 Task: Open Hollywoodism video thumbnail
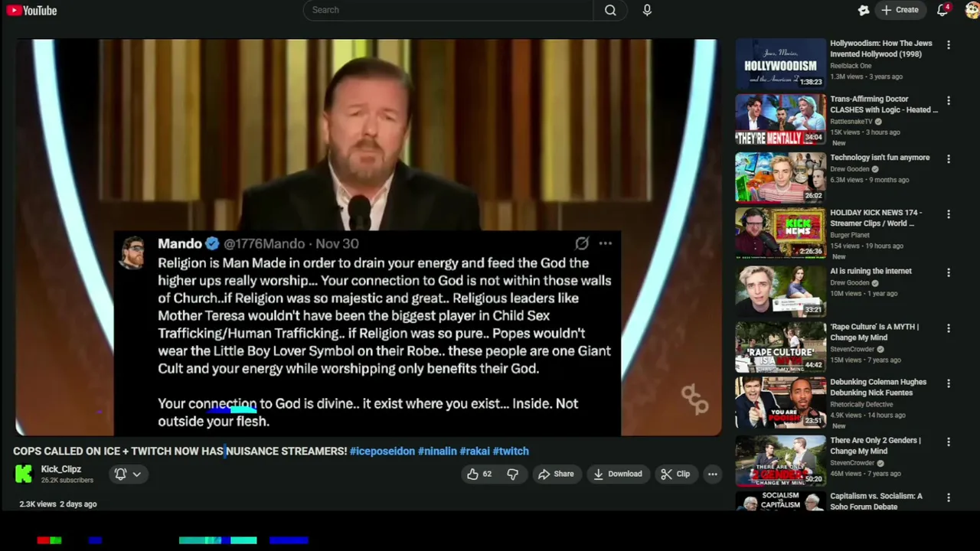click(x=781, y=64)
